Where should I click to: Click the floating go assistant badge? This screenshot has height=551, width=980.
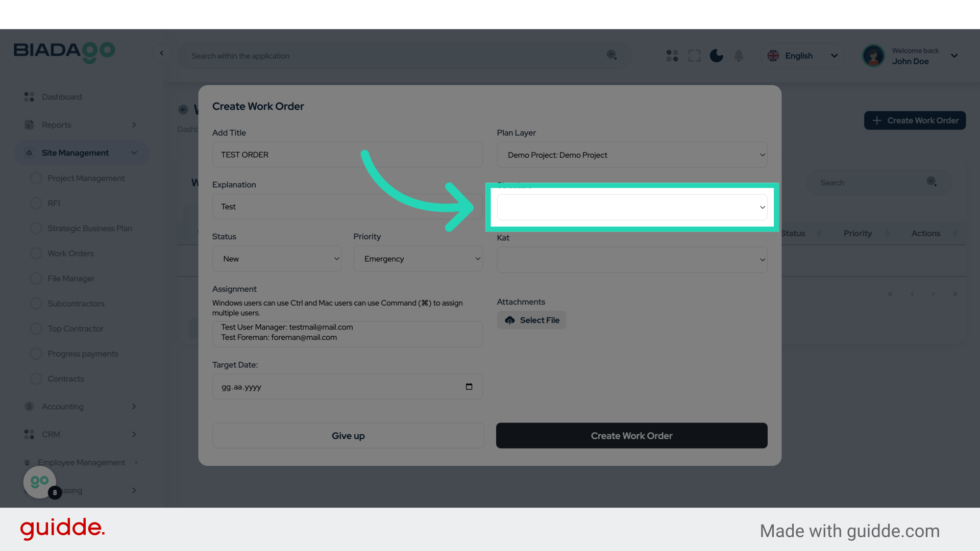tap(40, 482)
